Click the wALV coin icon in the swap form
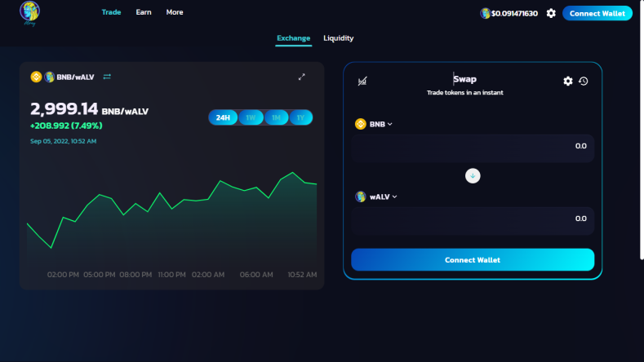The image size is (644, 362). coord(360,196)
